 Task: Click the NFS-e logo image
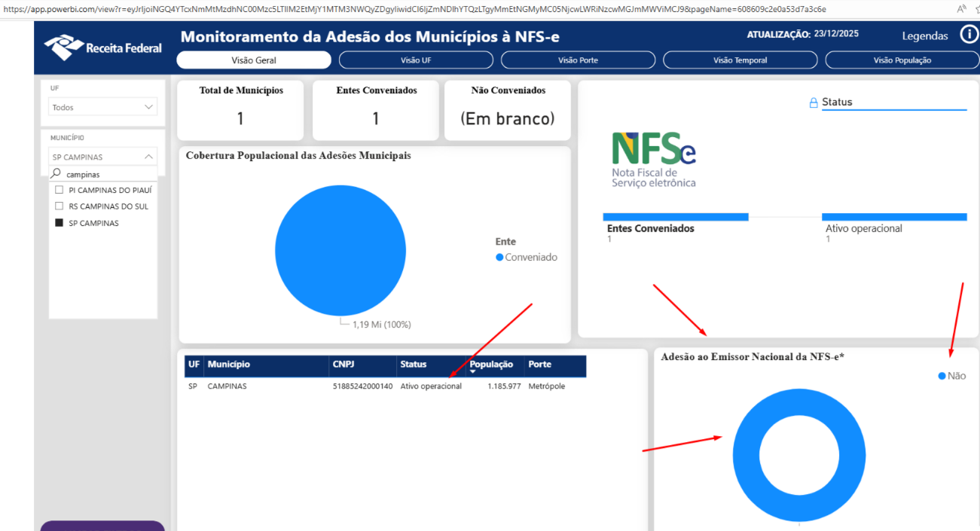click(x=653, y=160)
